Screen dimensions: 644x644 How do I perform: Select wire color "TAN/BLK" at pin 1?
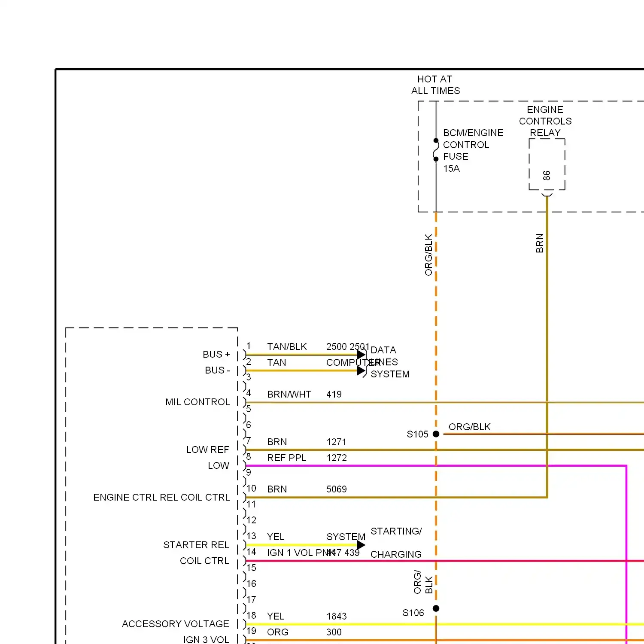coord(287,346)
